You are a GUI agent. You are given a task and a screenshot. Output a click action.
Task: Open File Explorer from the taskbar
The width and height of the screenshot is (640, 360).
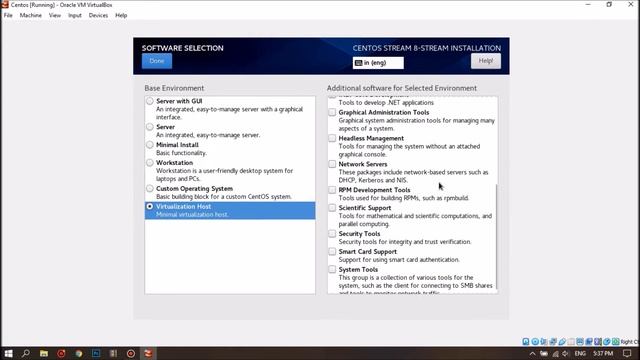coord(44,353)
